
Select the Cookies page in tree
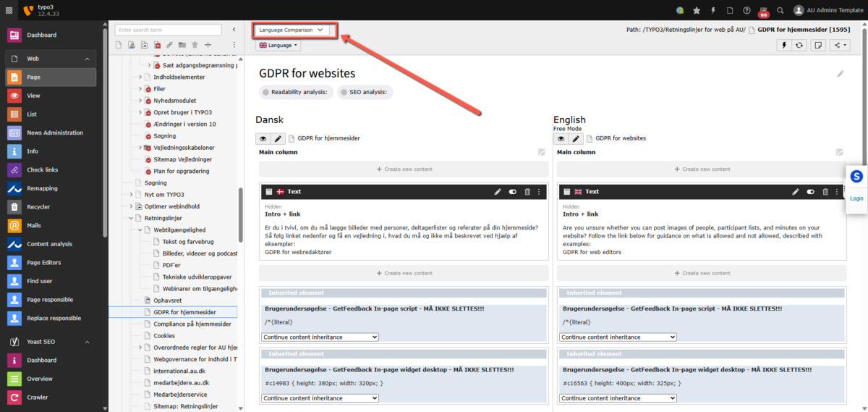pyautogui.click(x=164, y=336)
